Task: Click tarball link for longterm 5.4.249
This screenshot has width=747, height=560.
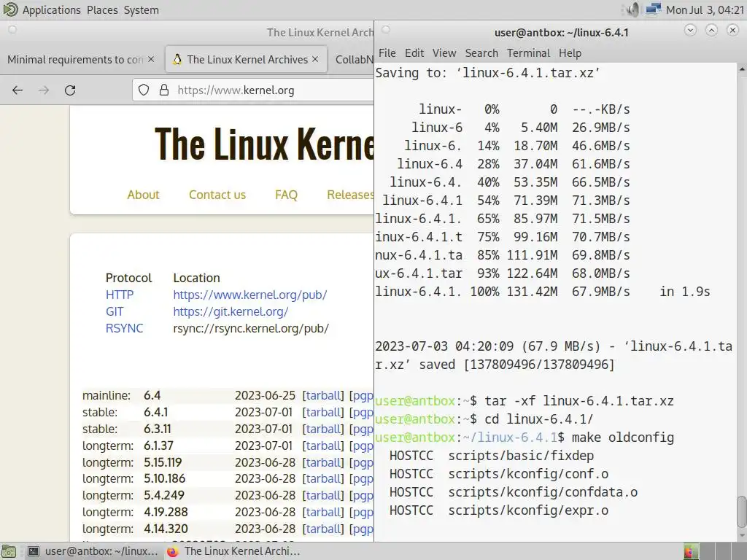Action: pyautogui.click(x=323, y=495)
